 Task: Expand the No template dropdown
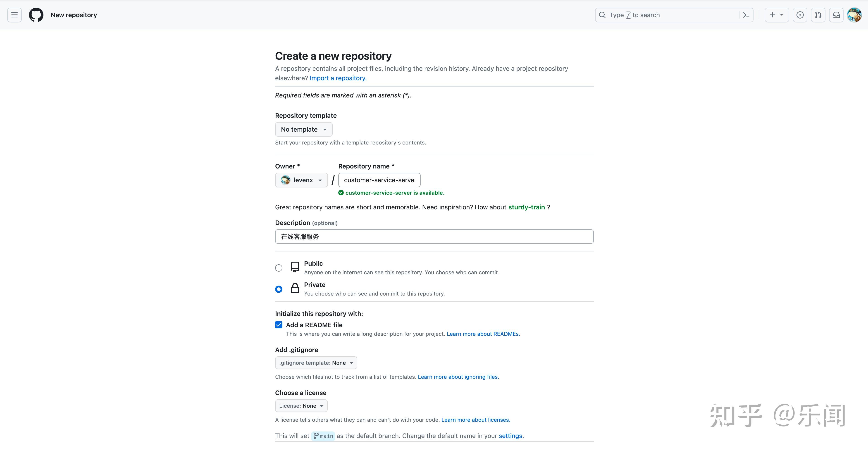tap(304, 129)
